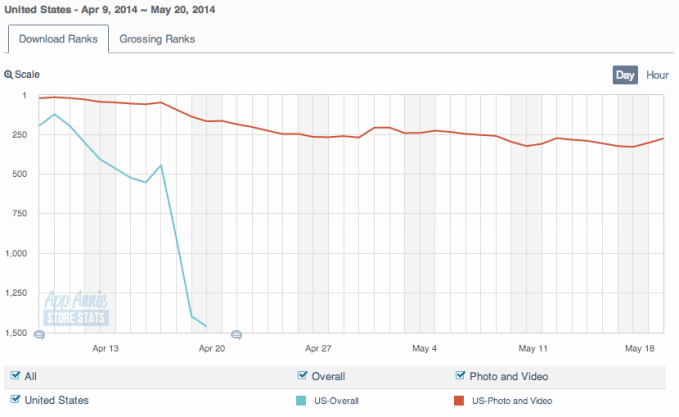This screenshot has height=417, width=679.
Task: Click the Scale label text
Action: (28, 75)
